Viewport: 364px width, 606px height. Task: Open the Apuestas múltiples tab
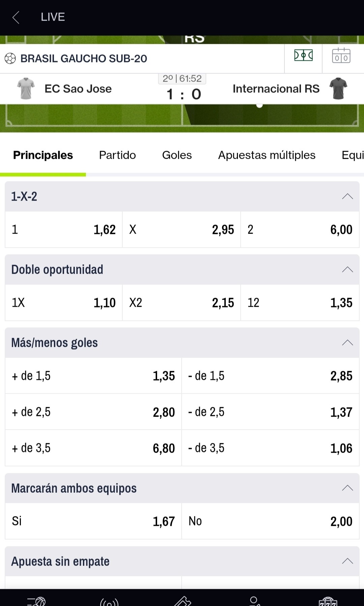267,155
